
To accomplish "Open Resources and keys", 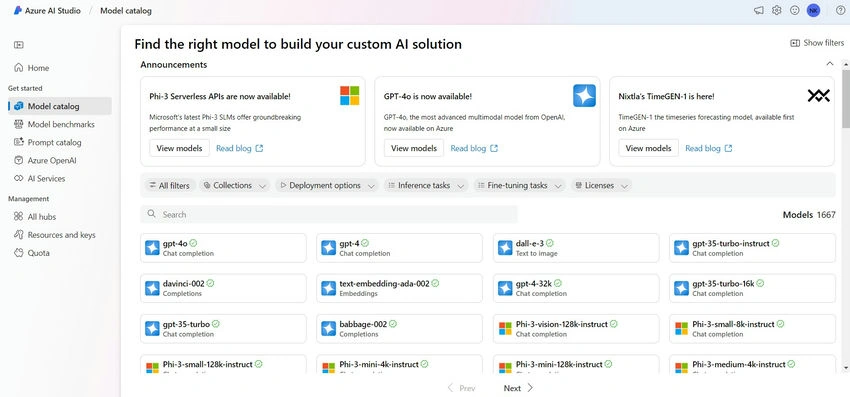I will 60,235.
